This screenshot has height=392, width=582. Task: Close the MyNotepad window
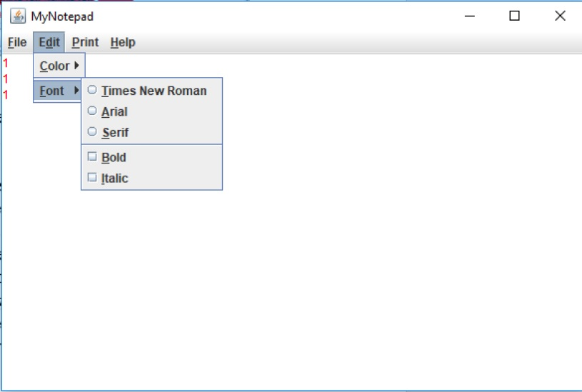point(560,16)
